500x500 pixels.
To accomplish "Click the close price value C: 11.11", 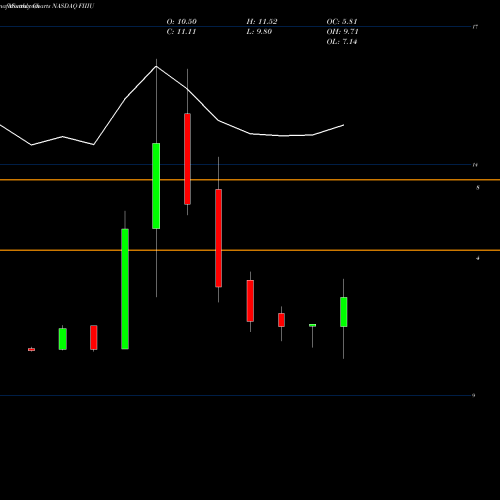I will click(181, 32).
